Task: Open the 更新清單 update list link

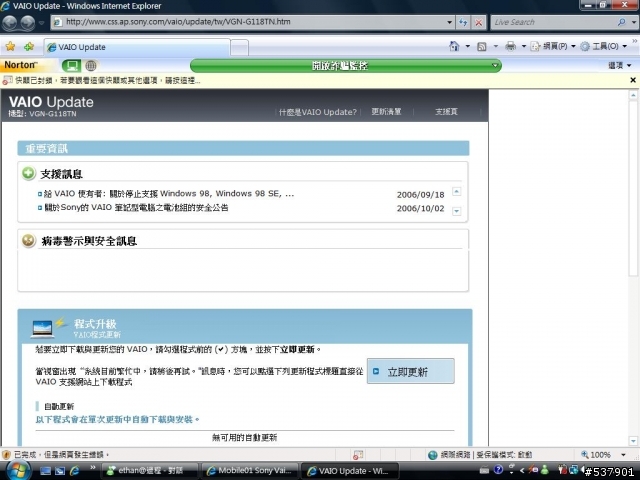Action: pos(386,111)
